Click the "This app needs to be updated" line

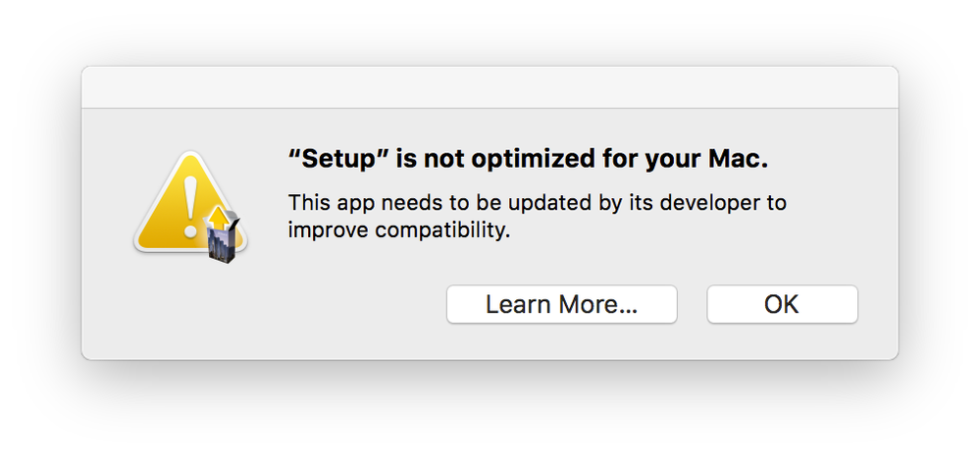537,204
